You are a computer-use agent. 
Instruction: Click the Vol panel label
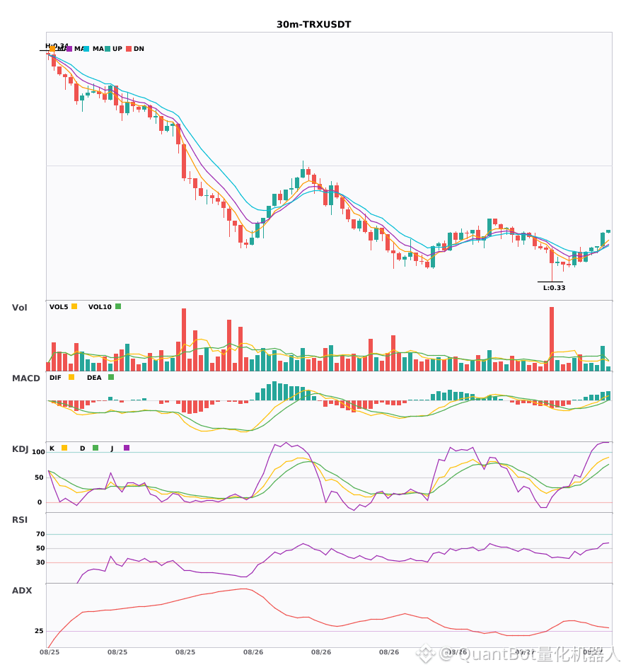pos(20,308)
